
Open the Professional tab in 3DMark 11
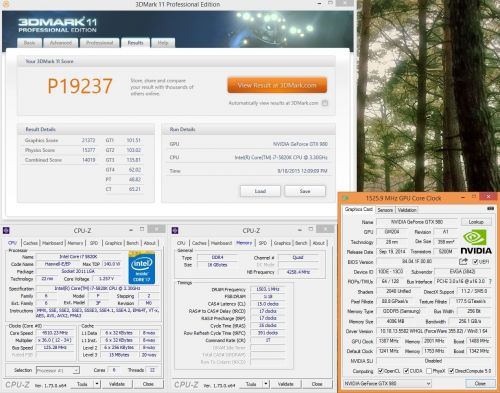[x=100, y=43]
